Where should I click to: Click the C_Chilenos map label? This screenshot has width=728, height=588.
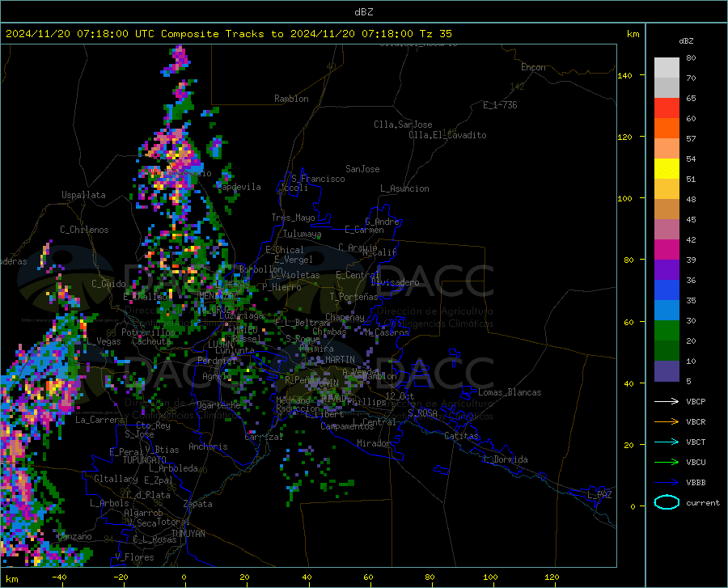(x=84, y=230)
